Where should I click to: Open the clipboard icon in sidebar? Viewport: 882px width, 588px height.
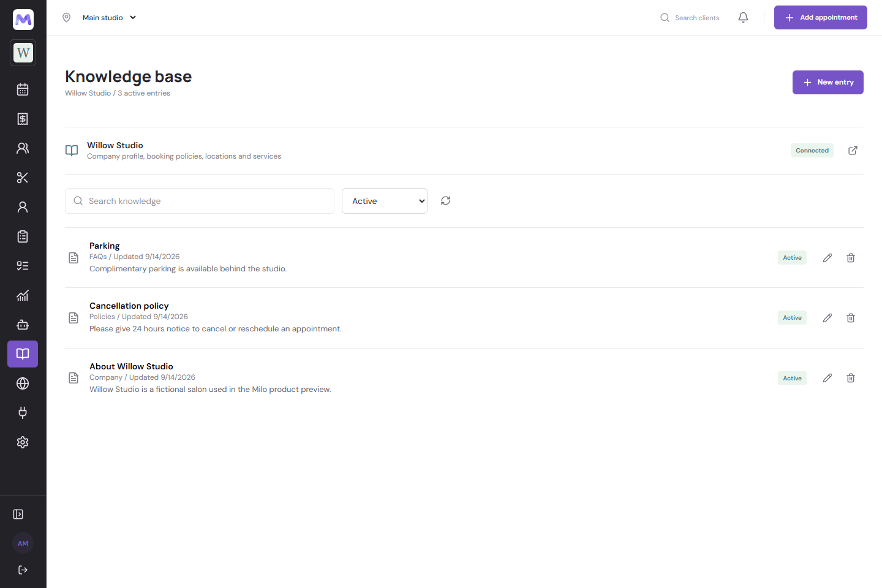click(x=23, y=236)
